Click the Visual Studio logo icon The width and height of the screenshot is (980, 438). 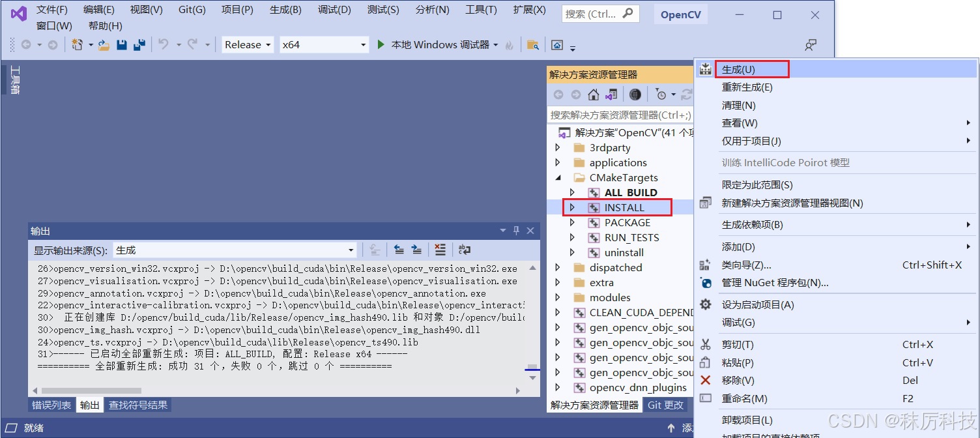pyautogui.click(x=18, y=13)
